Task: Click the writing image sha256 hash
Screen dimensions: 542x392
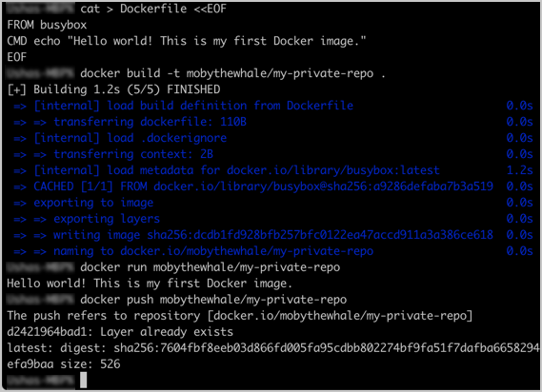Action: [320, 235]
